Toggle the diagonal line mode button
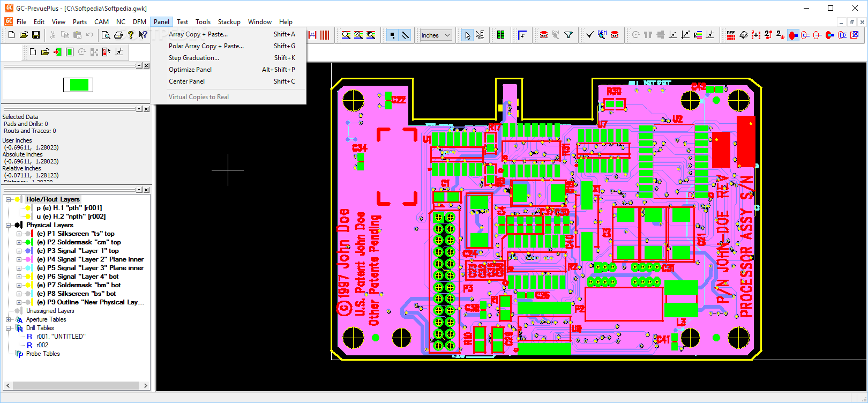Viewport: 868px width, 403px height. (405, 35)
